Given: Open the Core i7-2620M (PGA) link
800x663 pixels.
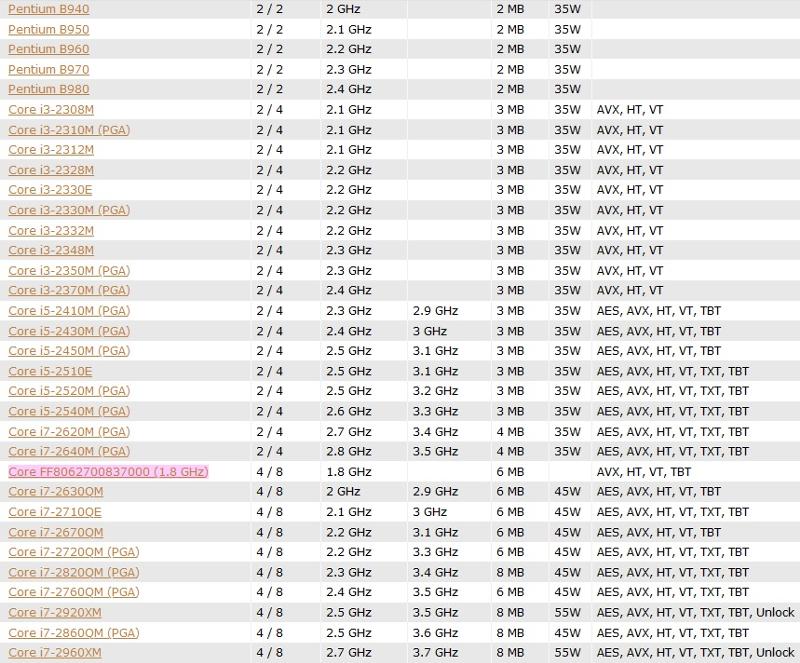Looking at the screenshot, I should pos(69,431).
